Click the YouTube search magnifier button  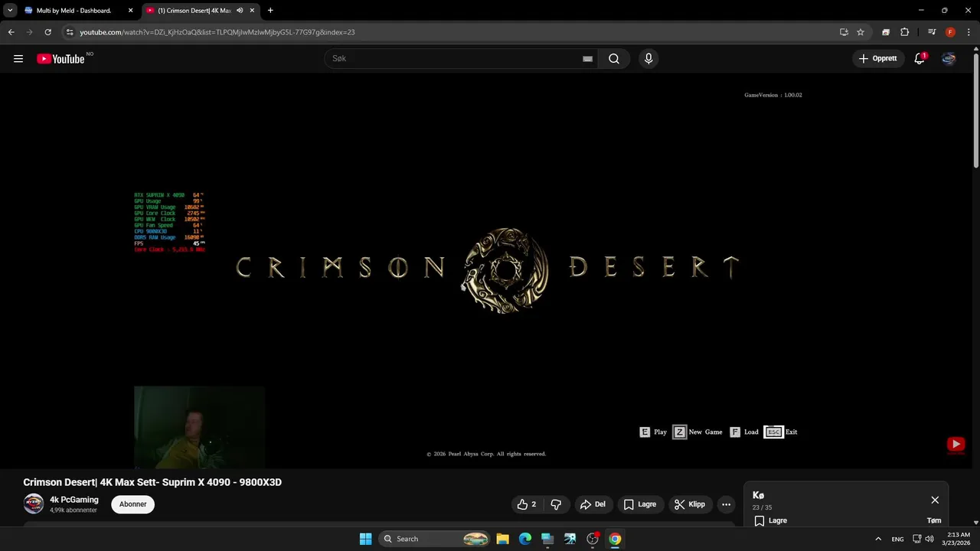pyautogui.click(x=614, y=59)
